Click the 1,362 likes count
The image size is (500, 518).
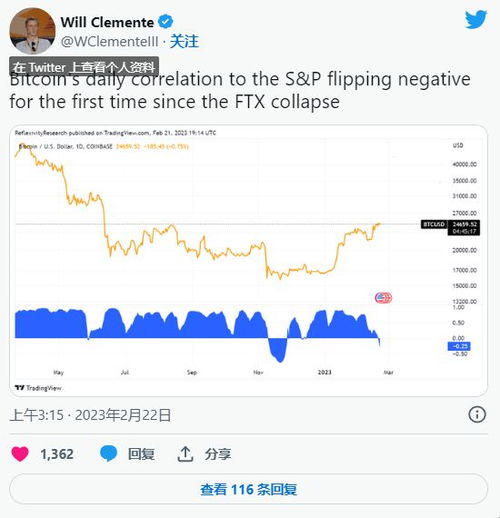57,454
